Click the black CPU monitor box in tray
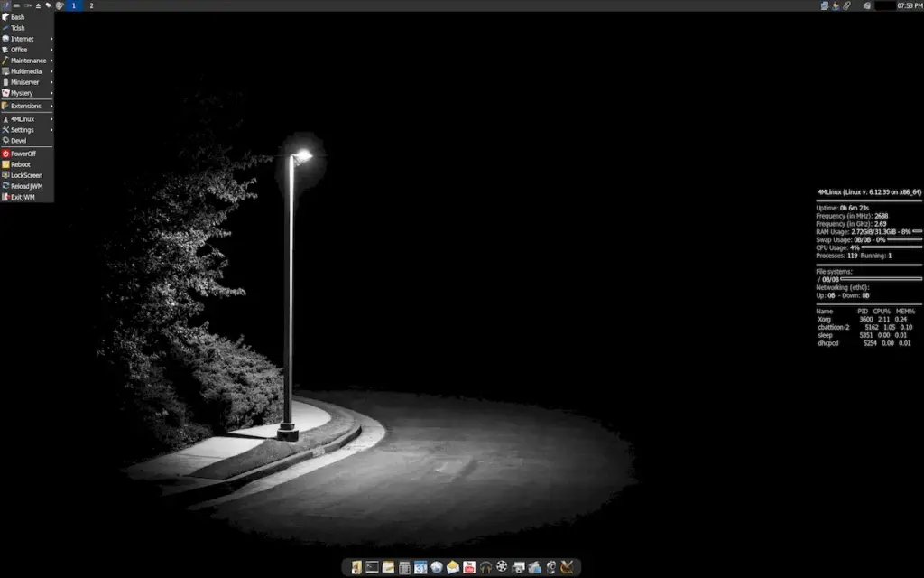 click(x=885, y=5)
